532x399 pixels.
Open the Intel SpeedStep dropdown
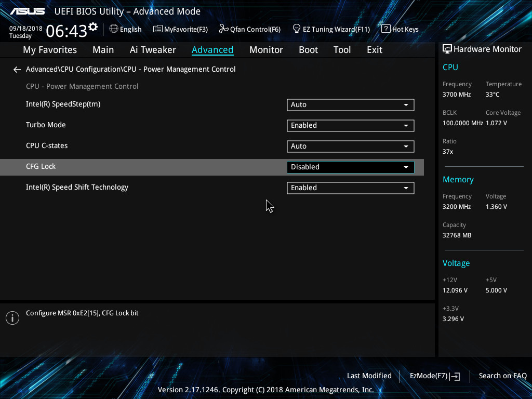click(351, 105)
